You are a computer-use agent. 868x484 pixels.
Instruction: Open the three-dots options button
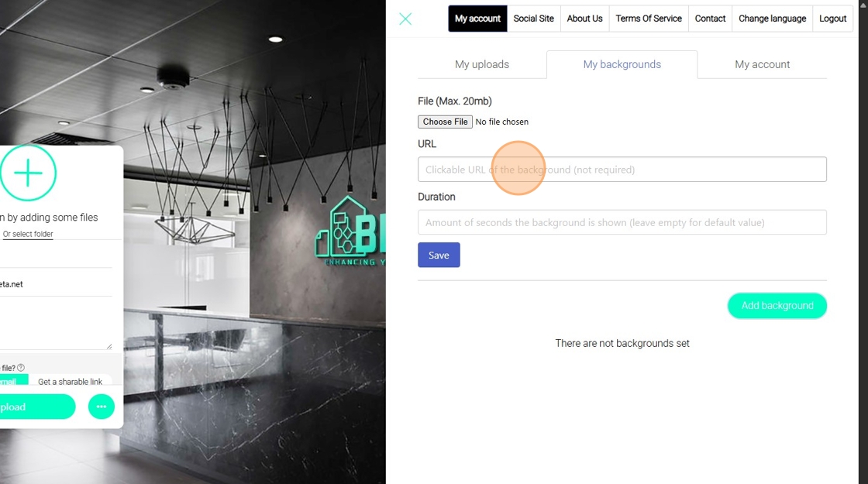point(102,407)
